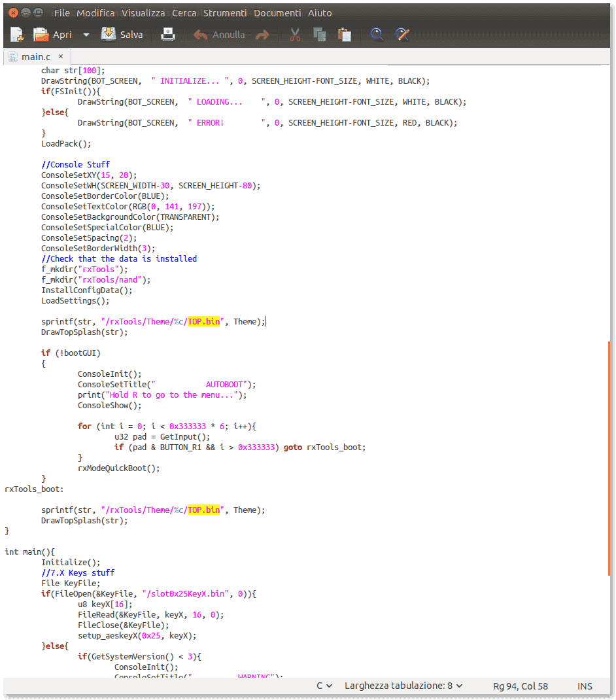Open the Strumenti menu

225,13
